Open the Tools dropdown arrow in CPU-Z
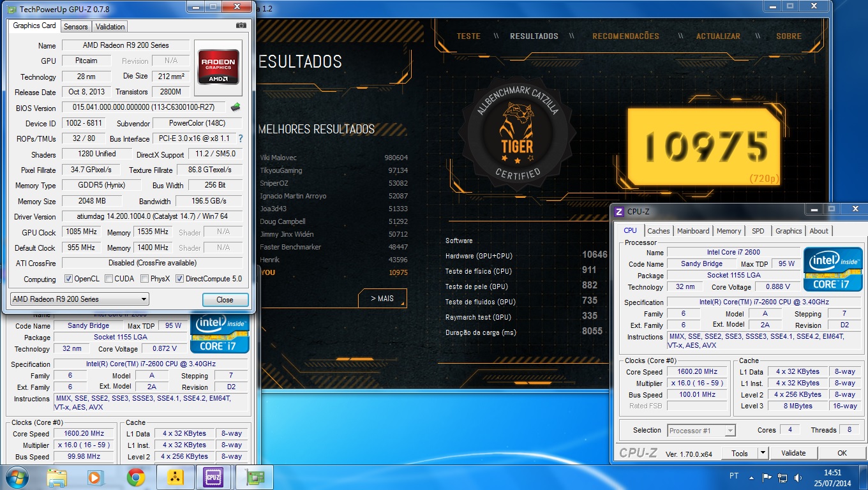This screenshot has height=490, width=868. pos(763,453)
